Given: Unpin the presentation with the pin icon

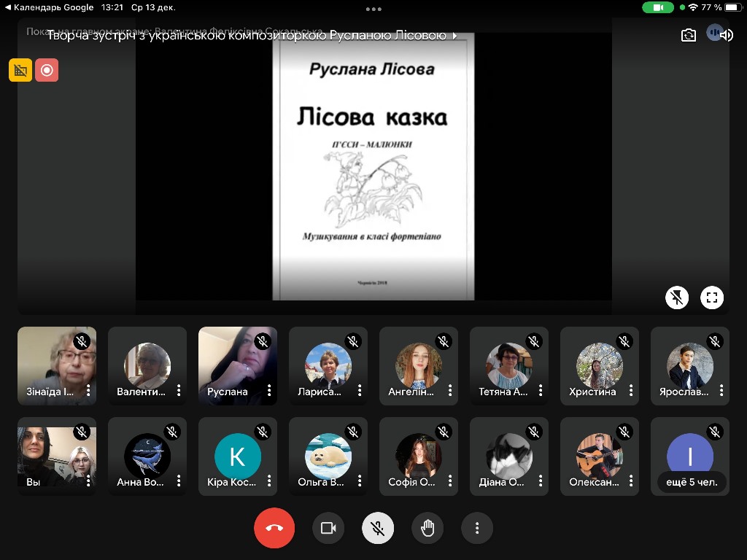Looking at the screenshot, I should [677, 297].
